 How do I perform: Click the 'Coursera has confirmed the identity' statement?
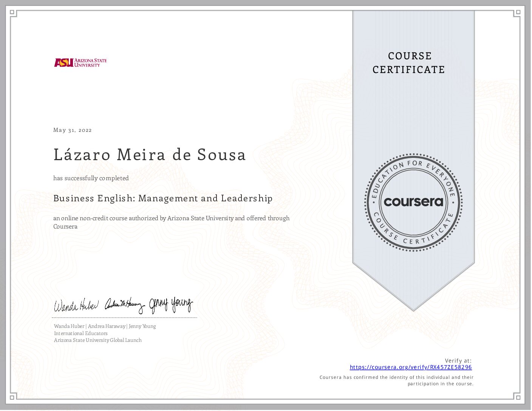[397, 381]
